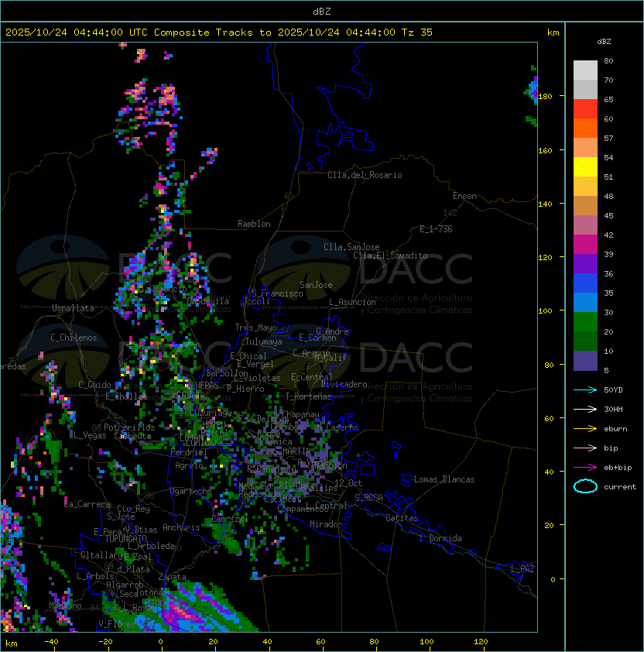Click the 'Potrerillos' map label
This screenshot has height=652, width=644.
129,427
